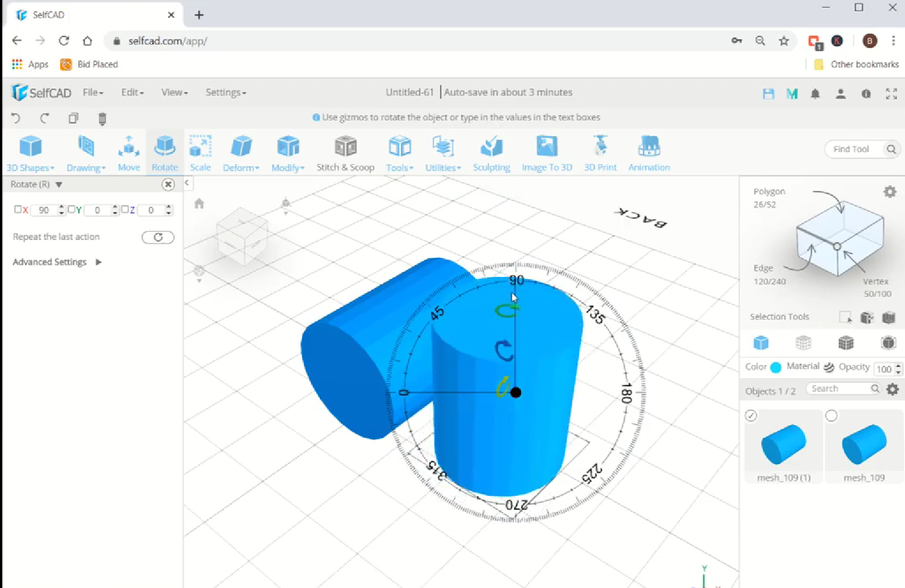Open the info help icon
Screen dimensions: 905x588
click(866, 93)
